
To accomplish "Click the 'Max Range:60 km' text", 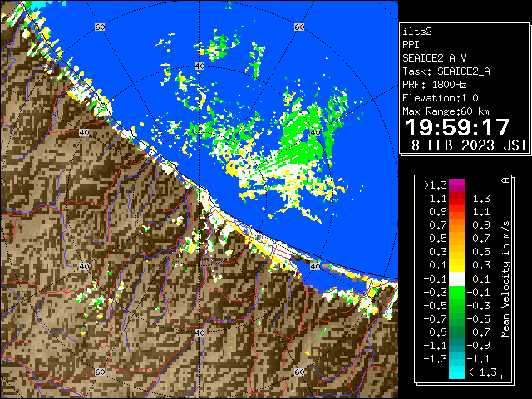I will [446, 111].
